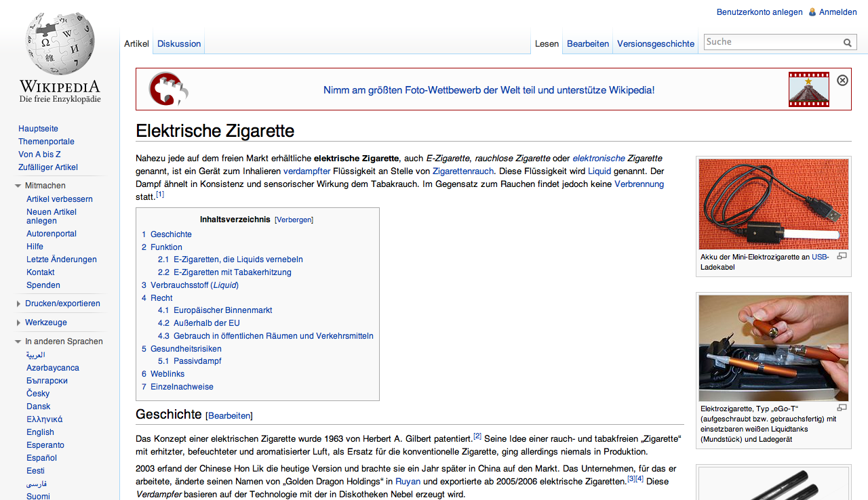The image size is (868, 500).
Task: Expand the Werkzeuge sidebar section
Action: click(18, 323)
